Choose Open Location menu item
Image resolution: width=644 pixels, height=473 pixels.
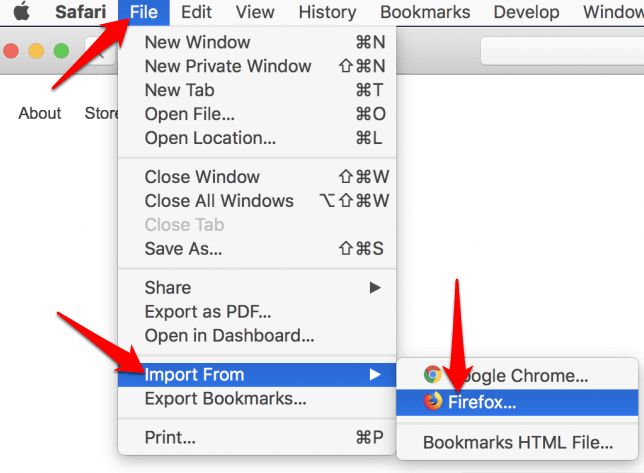pyautogui.click(x=210, y=138)
